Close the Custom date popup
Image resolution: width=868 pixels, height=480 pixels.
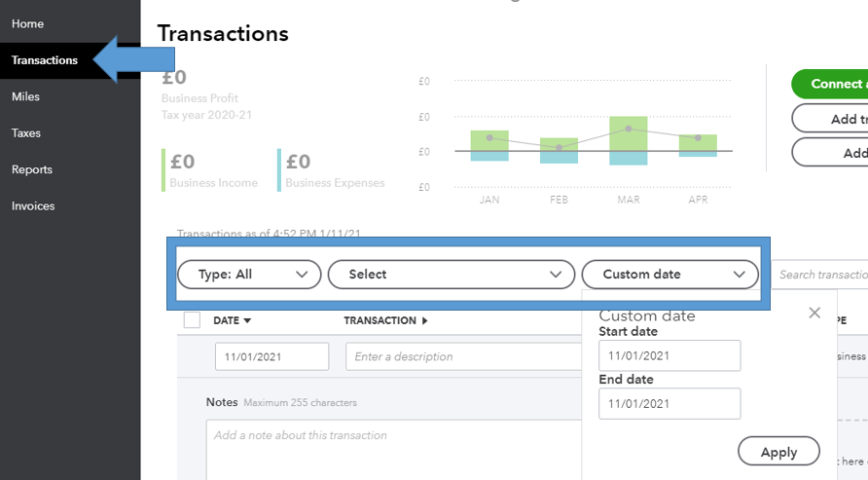tap(814, 313)
